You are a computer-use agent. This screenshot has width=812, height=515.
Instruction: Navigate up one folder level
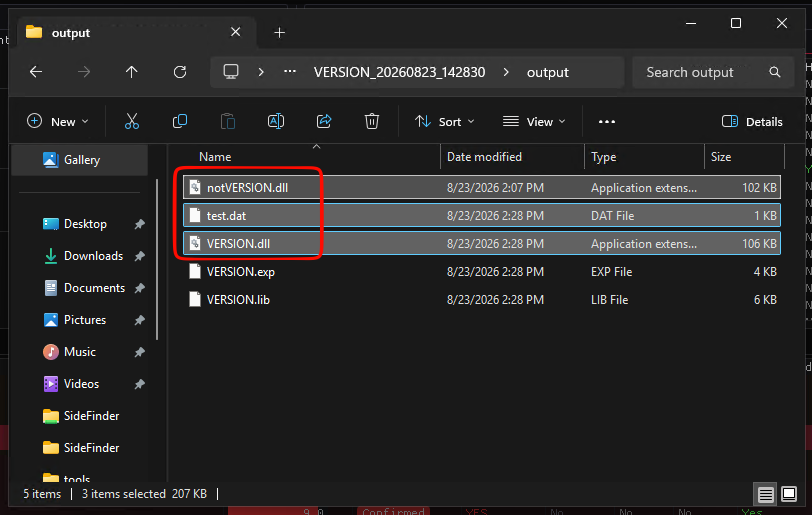(132, 72)
